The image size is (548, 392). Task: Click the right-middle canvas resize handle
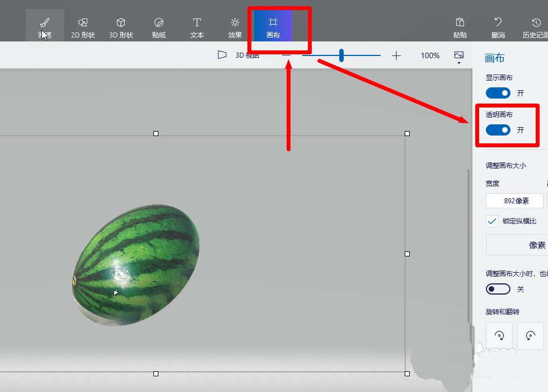(x=407, y=254)
